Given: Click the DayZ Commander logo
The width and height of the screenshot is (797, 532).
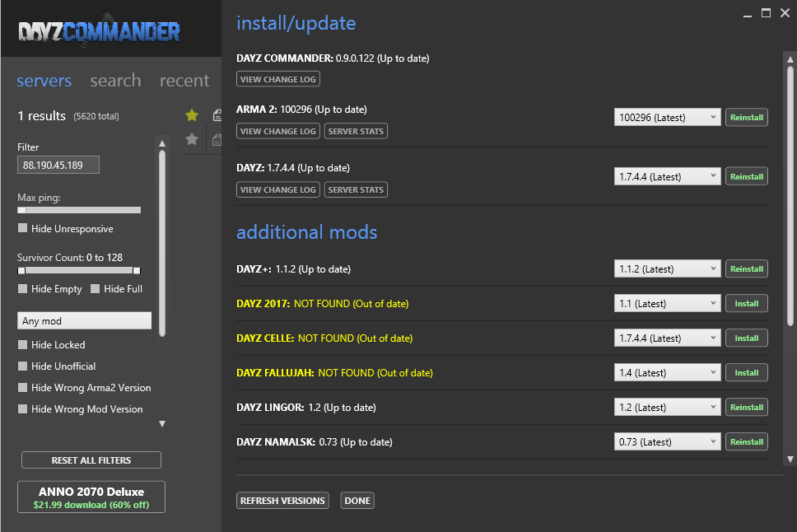Looking at the screenshot, I should tap(99, 31).
